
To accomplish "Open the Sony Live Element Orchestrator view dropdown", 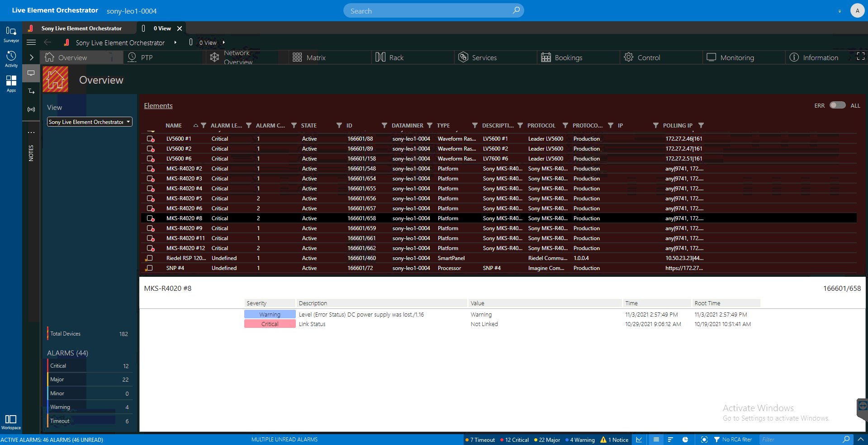I will 90,122.
